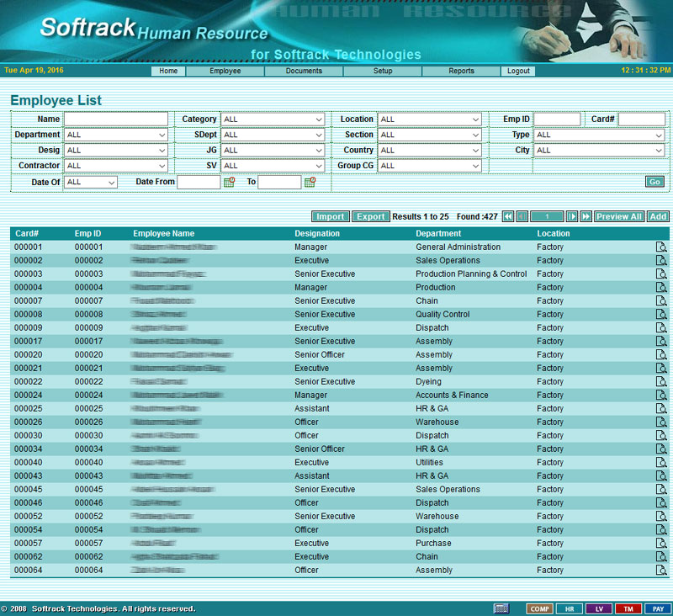Go to the next results page
This screenshot has width=673, height=616.
pyautogui.click(x=571, y=216)
